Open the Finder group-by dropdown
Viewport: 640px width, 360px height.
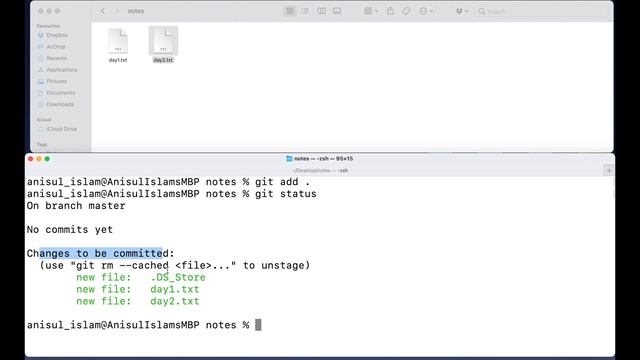click(371, 11)
